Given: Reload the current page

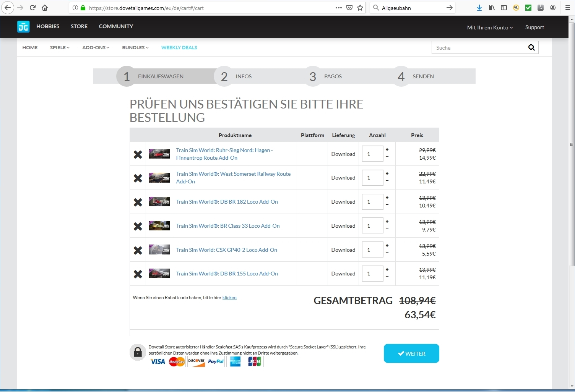Looking at the screenshot, I should coord(32,8).
